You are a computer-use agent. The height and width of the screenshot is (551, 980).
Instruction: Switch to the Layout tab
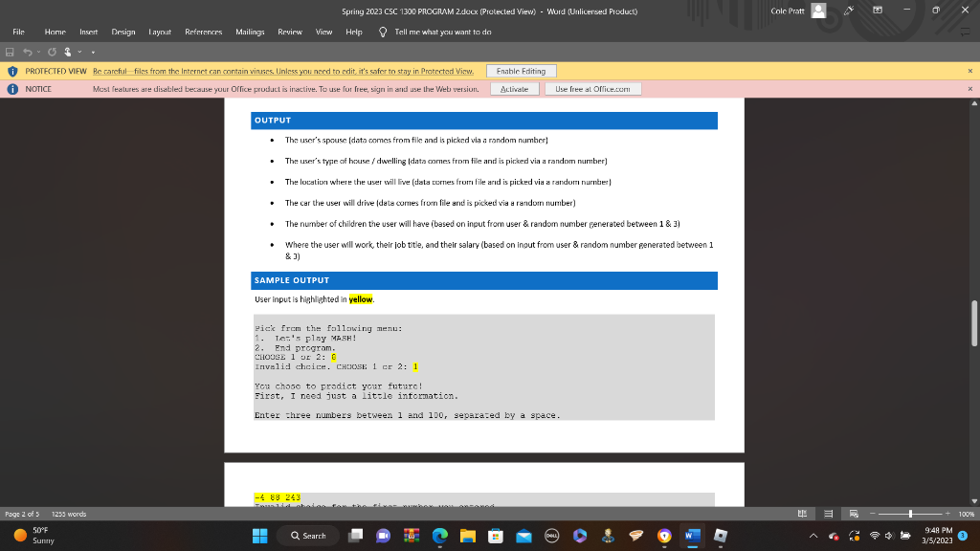click(160, 32)
